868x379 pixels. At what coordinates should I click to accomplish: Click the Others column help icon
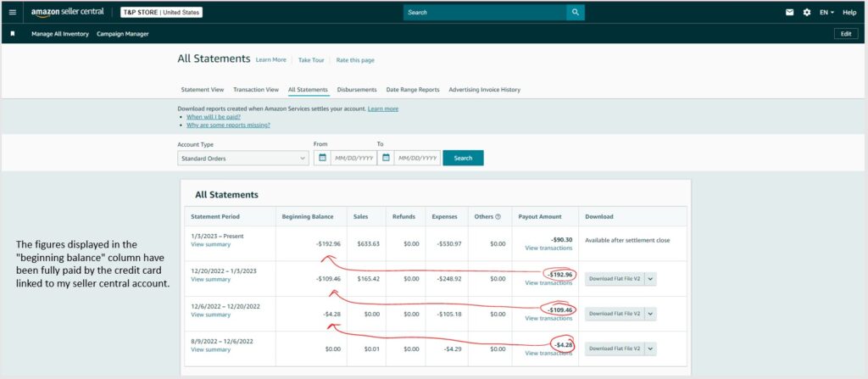pos(498,216)
